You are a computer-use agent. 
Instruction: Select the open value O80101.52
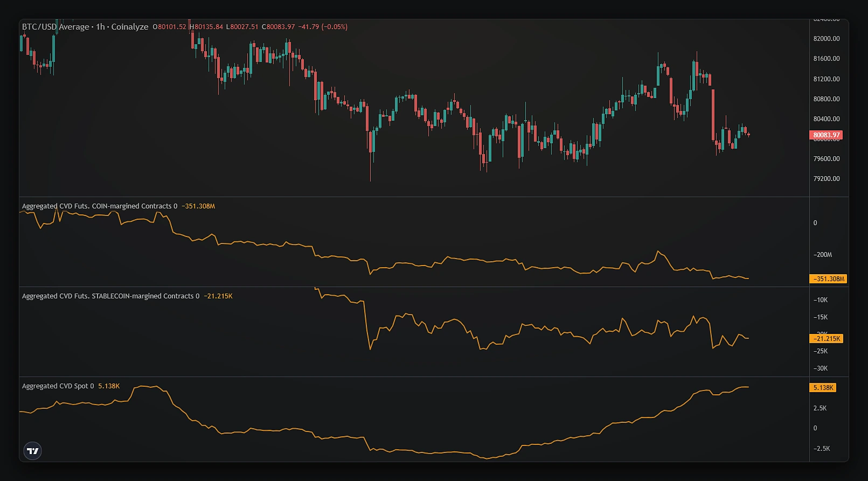pos(169,26)
